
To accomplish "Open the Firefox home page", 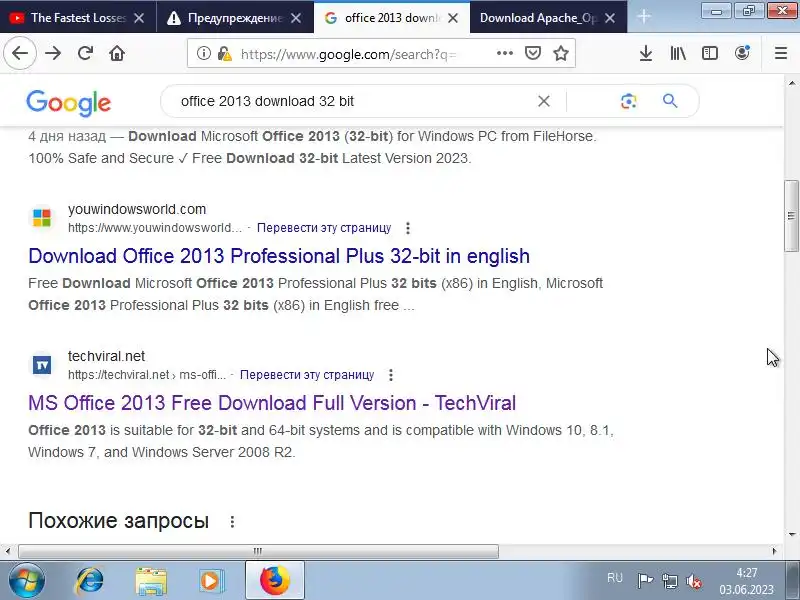I will 117,53.
